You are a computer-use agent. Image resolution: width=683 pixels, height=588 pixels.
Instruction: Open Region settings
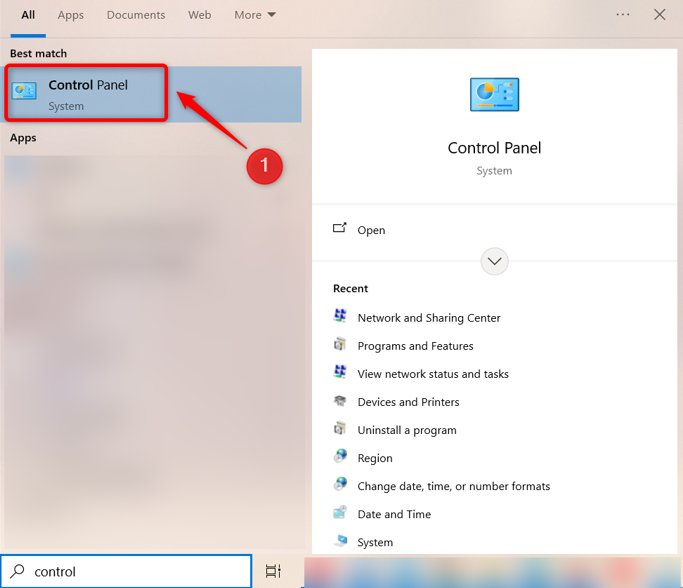coord(375,458)
